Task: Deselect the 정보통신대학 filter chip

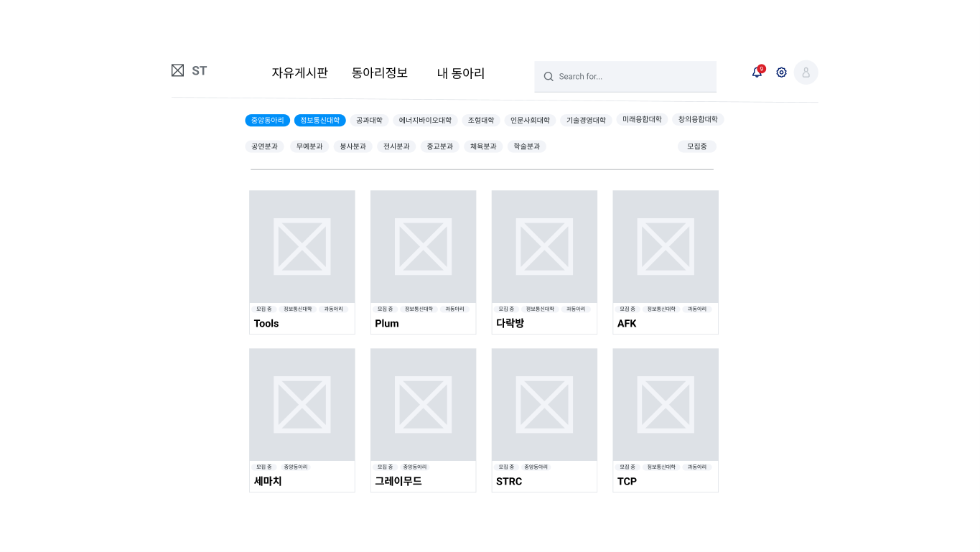Action: coord(320,121)
